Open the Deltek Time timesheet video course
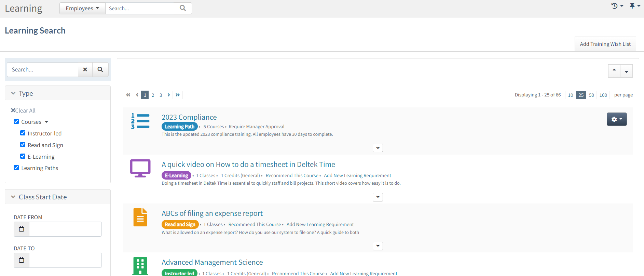The image size is (644, 276). coord(248,165)
